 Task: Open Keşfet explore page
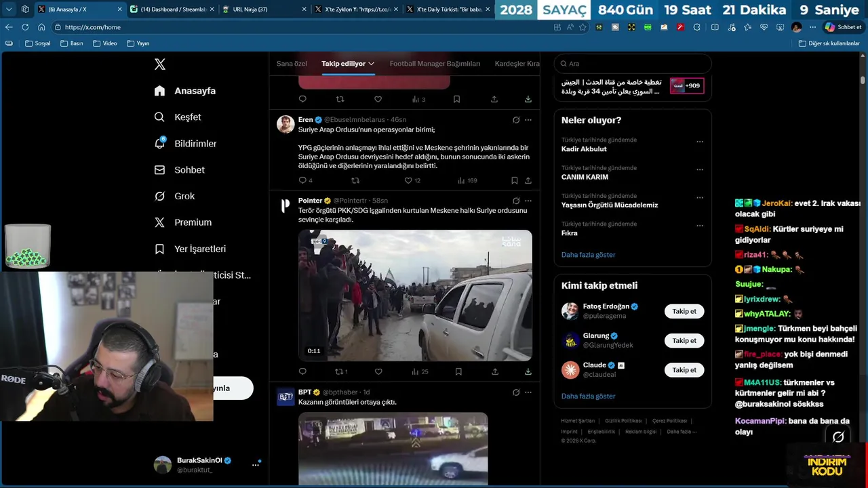[x=178, y=117]
